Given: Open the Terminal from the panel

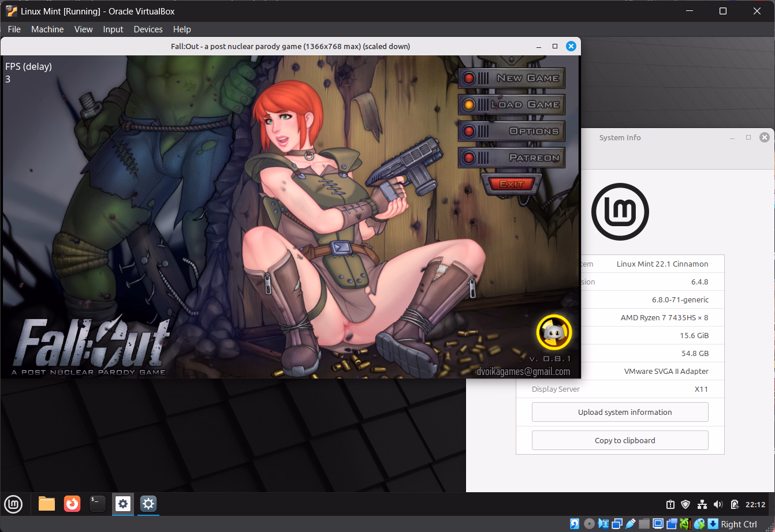Looking at the screenshot, I should pos(98,504).
